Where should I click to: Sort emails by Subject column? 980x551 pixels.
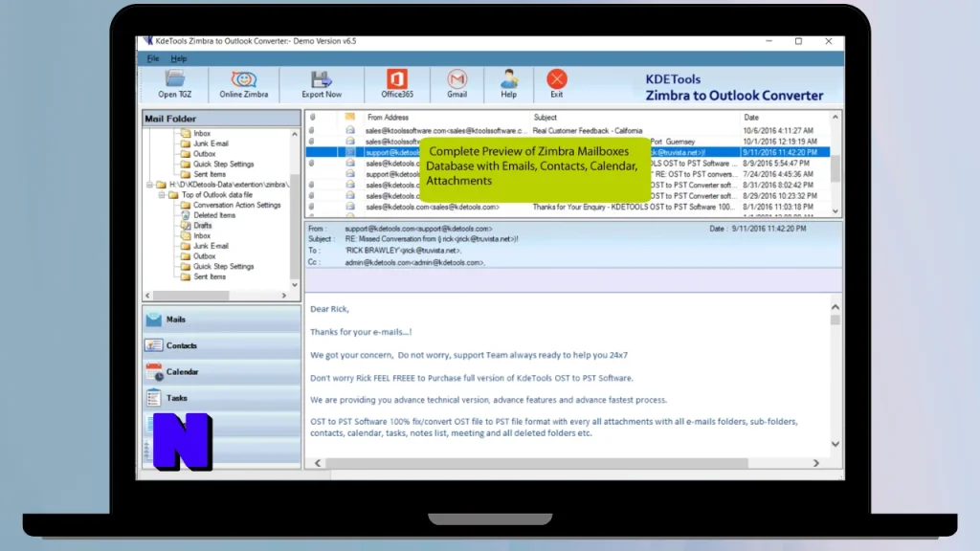point(545,118)
